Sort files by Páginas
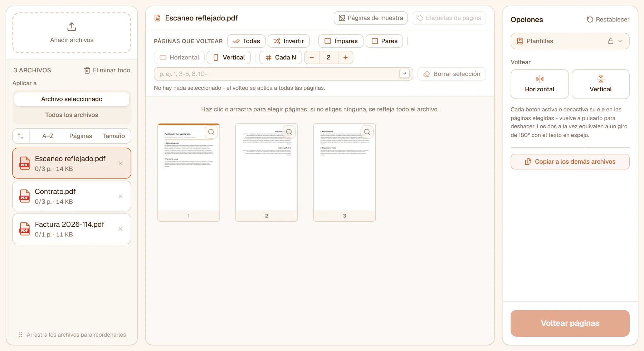This screenshot has height=351, width=644. [80, 136]
